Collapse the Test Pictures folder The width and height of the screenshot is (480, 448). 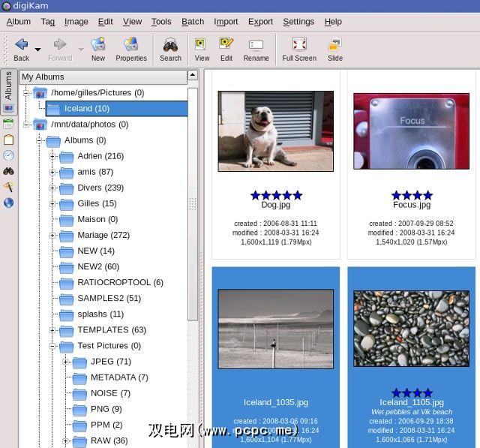pos(52,346)
